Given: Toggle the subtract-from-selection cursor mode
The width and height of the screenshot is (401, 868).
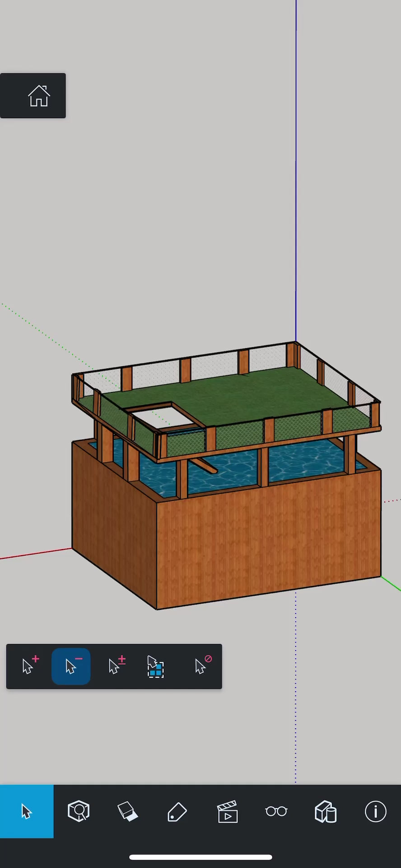Looking at the screenshot, I should [71, 666].
